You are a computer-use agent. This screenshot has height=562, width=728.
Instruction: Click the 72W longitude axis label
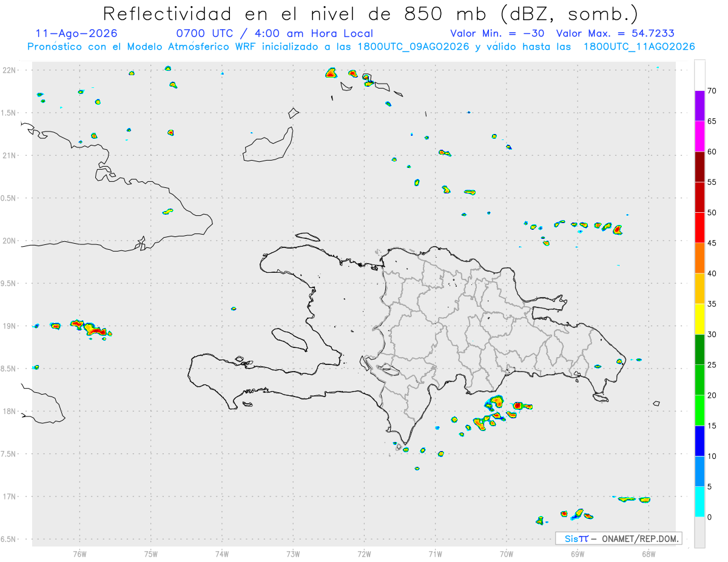[364, 554]
